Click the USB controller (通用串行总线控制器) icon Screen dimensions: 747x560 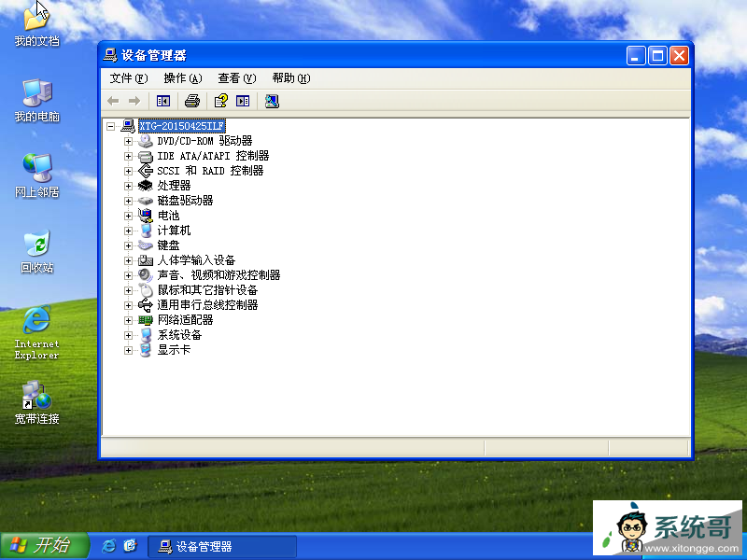pyautogui.click(x=146, y=305)
